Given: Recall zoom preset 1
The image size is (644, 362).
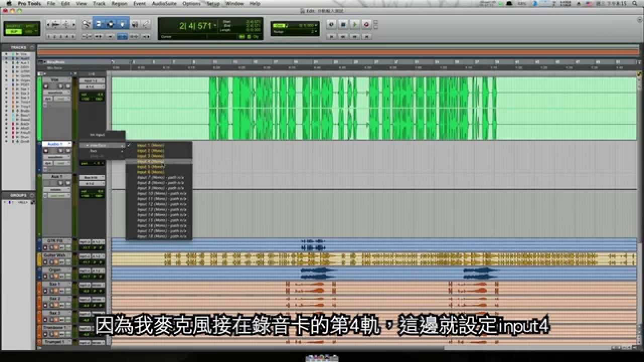Looking at the screenshot, I should pyautogui.click(x=49, y=37).
